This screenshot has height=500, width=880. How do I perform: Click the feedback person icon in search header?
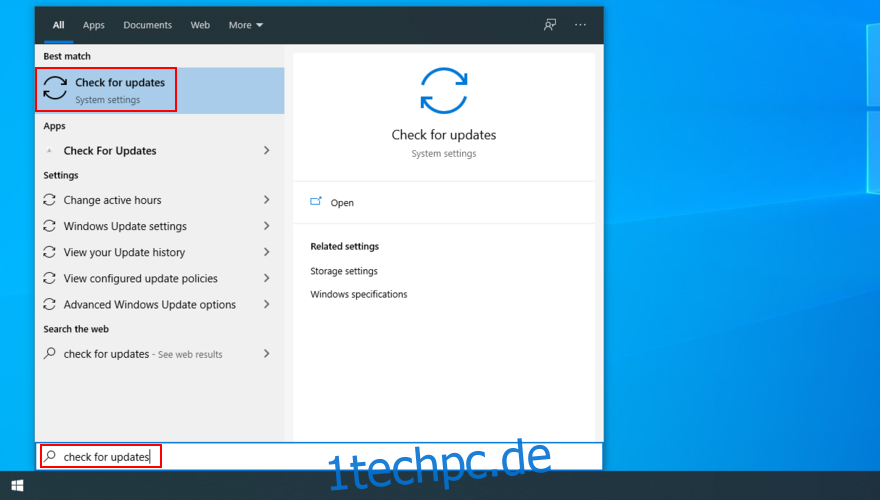549,25
